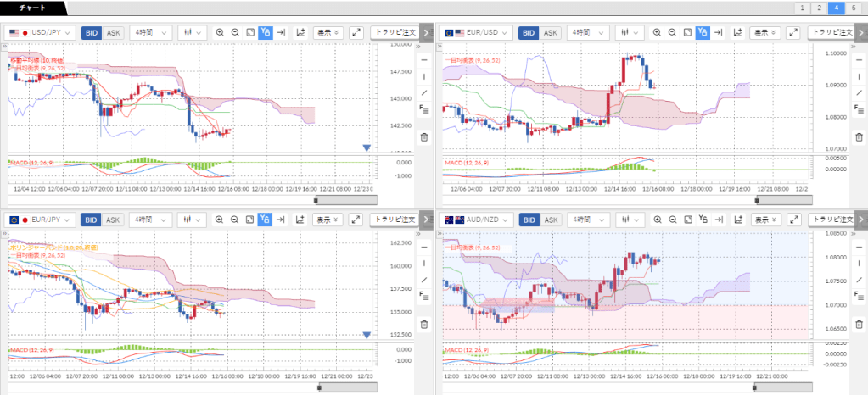This screenshot has height=395, width=868.
Task: Toggle Y-axis lock on AUD/NZD chart
Action: coord(703,220)
